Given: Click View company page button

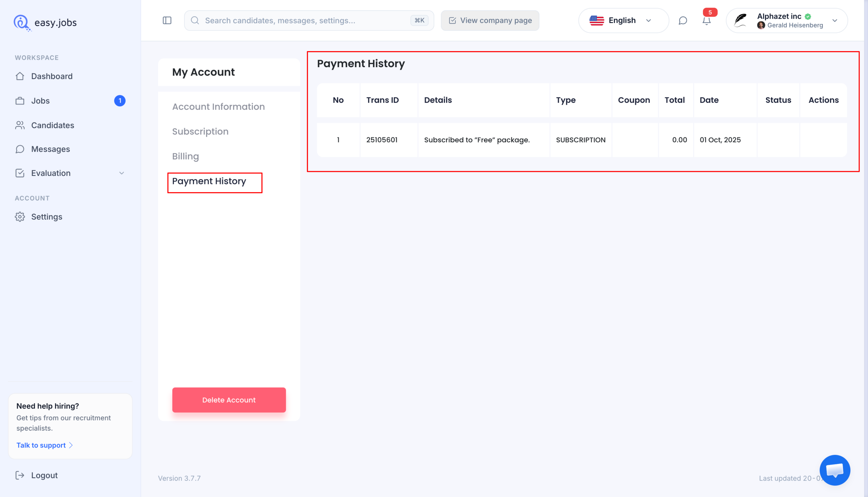Looking at the screenshot, I should pos(490,20).
